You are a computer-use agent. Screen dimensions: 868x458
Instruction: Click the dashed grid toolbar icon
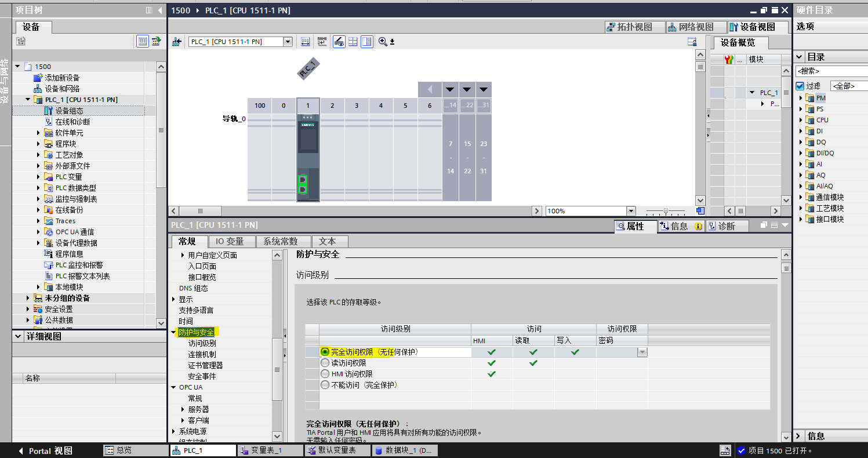(x=353, y=42)
